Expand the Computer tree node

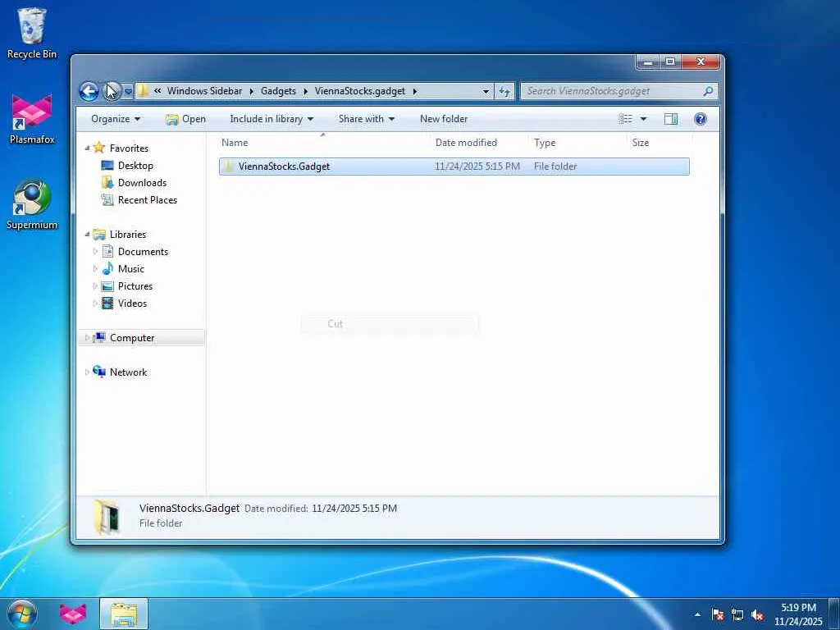click(87, 337)
